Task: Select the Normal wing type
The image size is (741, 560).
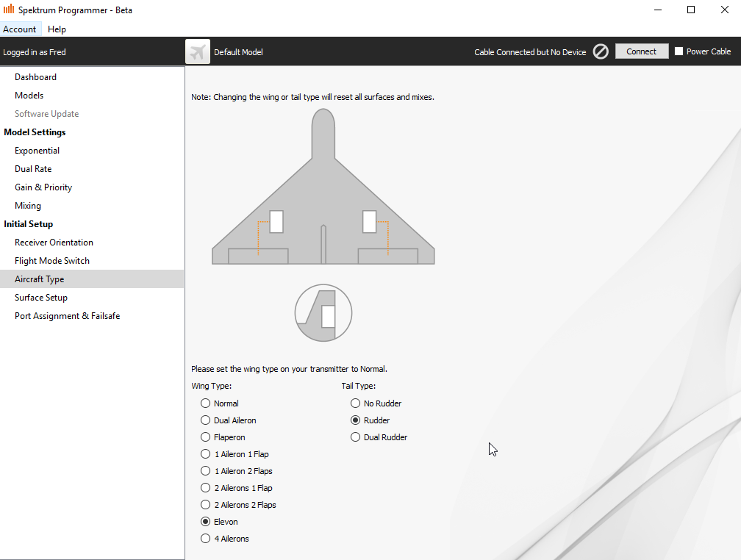Action: point(206,403)
